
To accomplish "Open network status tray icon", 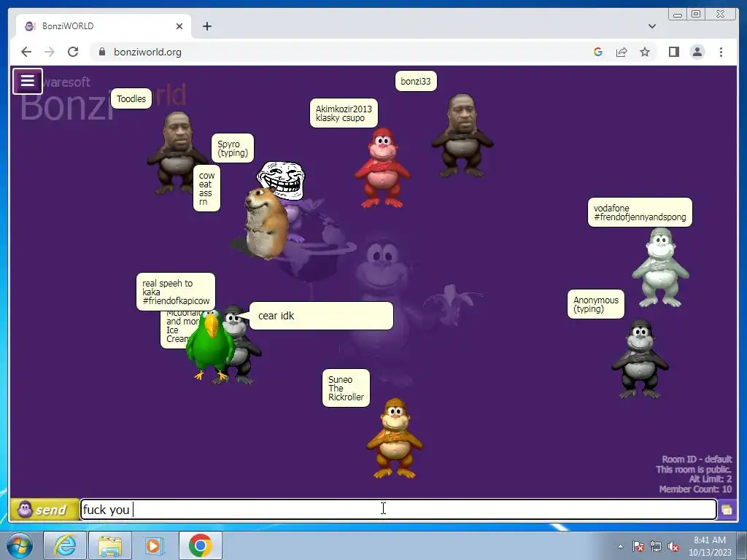I will point(656,546).
